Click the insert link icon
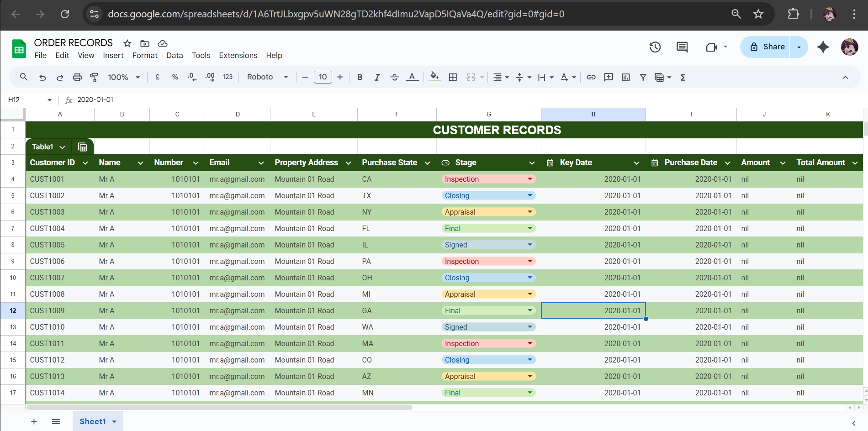This screenshot has width=868, height=431. (591, 77)
